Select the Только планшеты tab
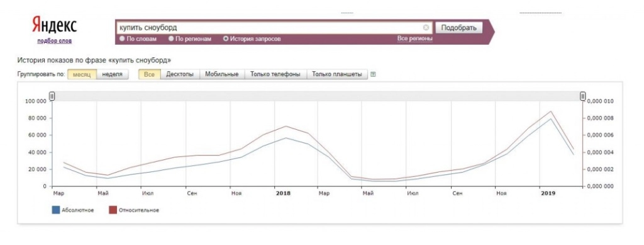This screenshot has width=644, height=245. [337, 74]
